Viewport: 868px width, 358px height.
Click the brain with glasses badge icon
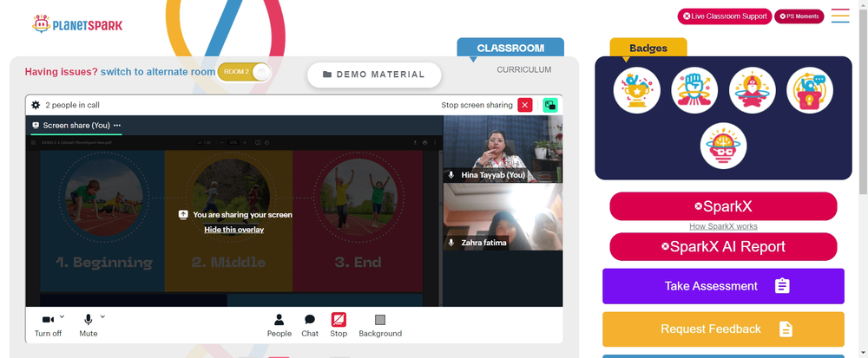click(724, 146)
